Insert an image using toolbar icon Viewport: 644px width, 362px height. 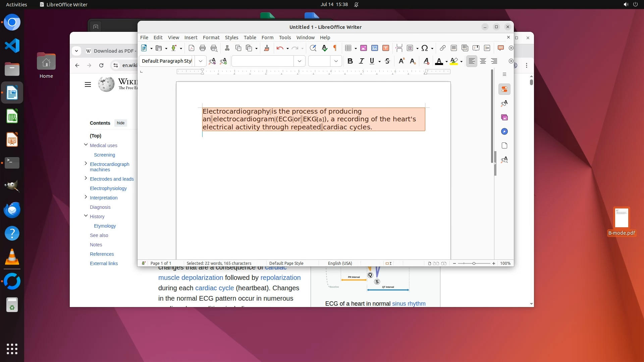click(363, 48)
